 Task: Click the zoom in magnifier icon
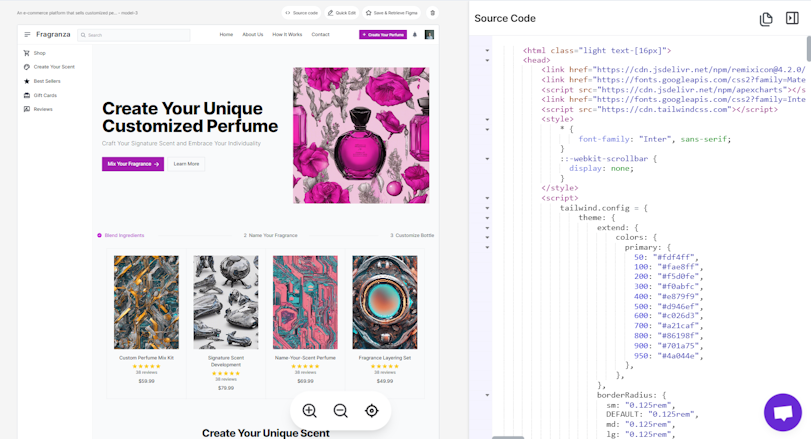(x=309, y=411)
